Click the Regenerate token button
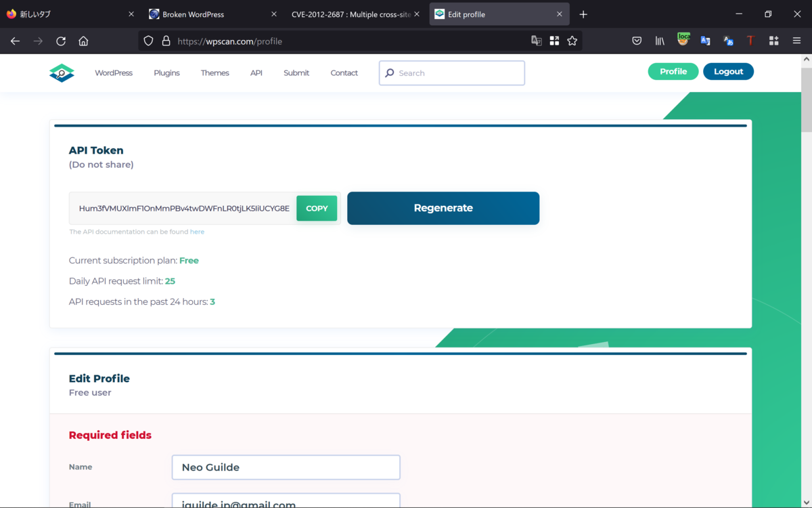Viewport: 812px width, 508px height. coord(443,208)
